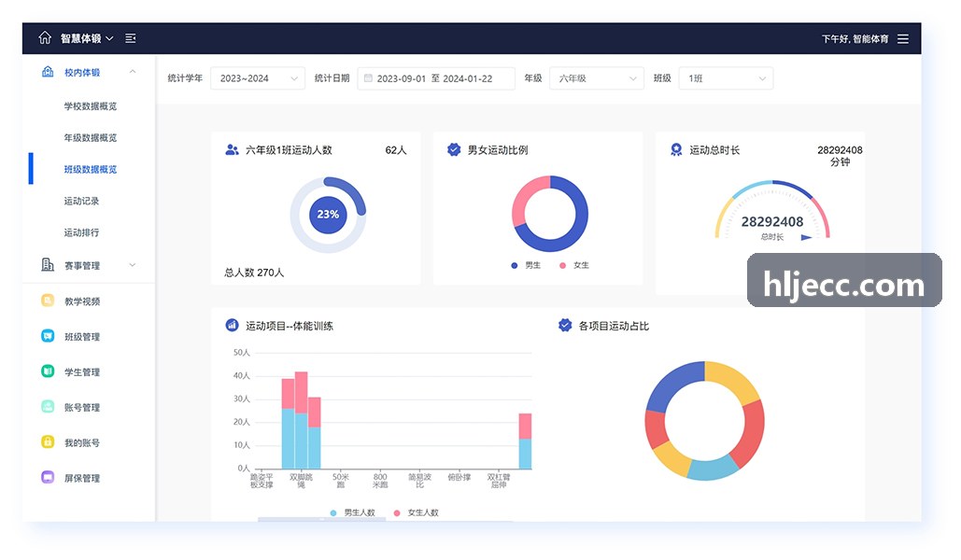Collapse the 校内体锻 menu chevron
The height and width of the screenshot is (560, 961).
click(133, 72)
